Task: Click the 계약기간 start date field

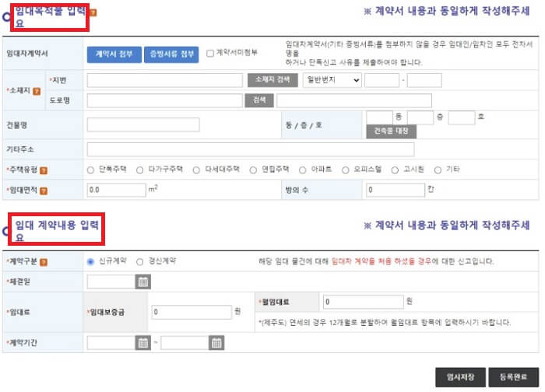Action: pos(111,343)
